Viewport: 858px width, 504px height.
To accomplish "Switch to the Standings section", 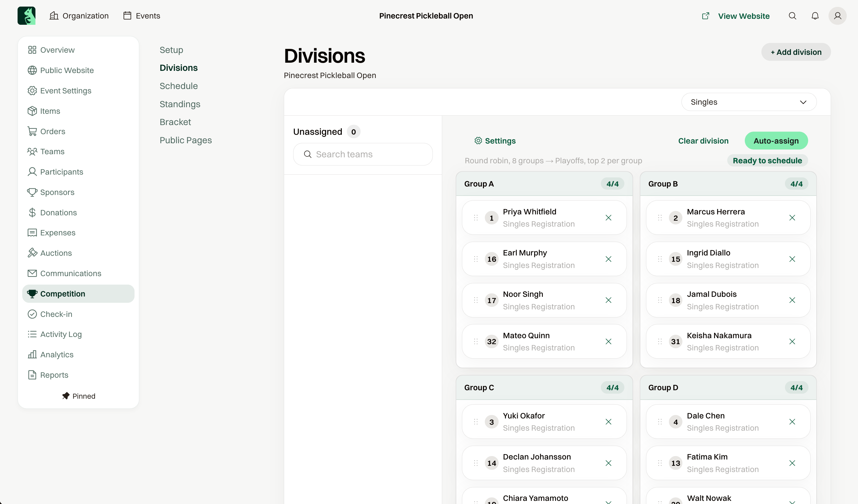I will pyautogui.click(x=180, y=104).
